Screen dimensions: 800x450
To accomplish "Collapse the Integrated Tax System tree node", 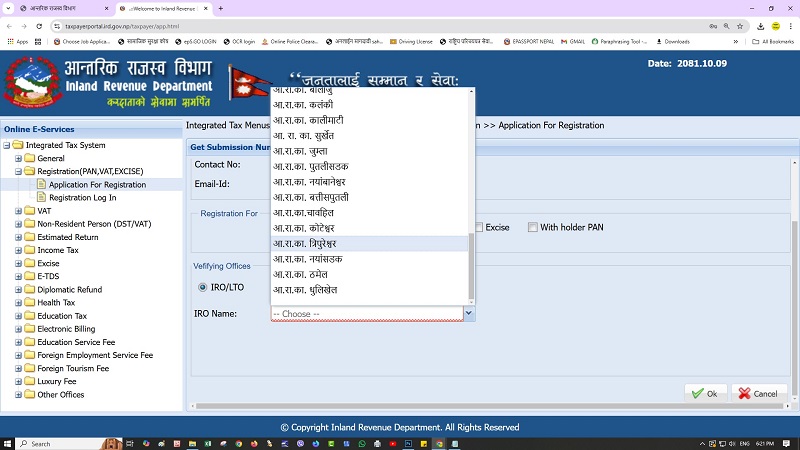I will point(7,145).
